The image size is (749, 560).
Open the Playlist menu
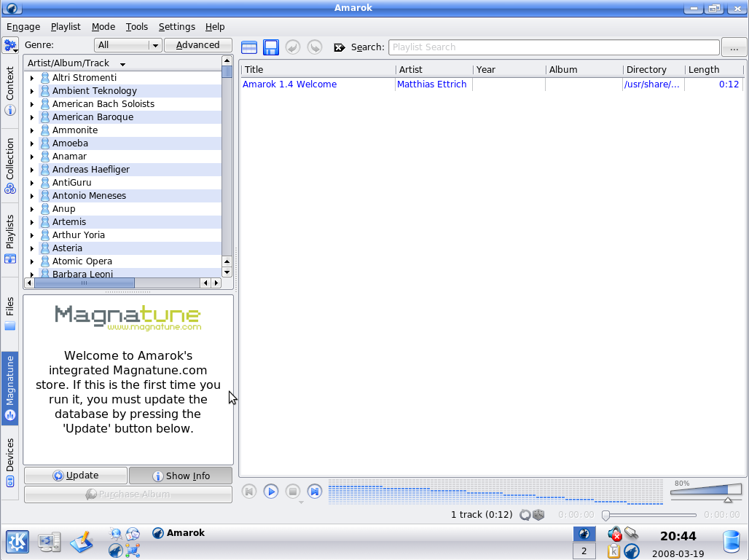66,27
